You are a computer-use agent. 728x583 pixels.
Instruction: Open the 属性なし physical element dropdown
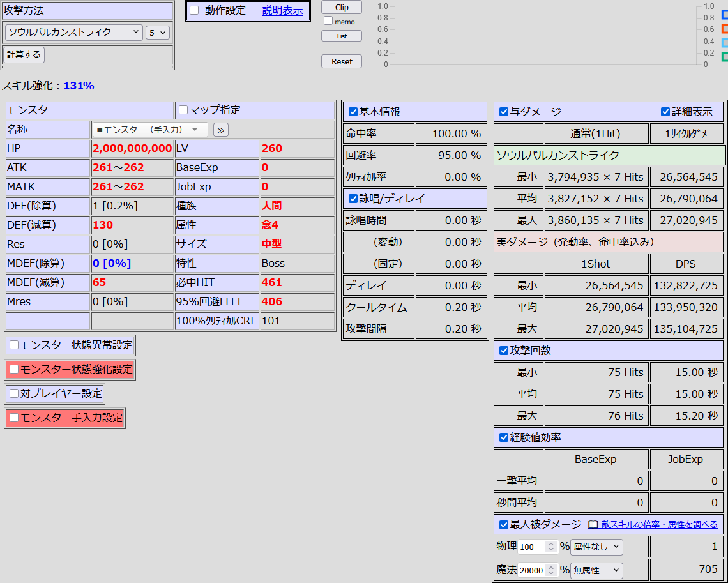point(596,547)
